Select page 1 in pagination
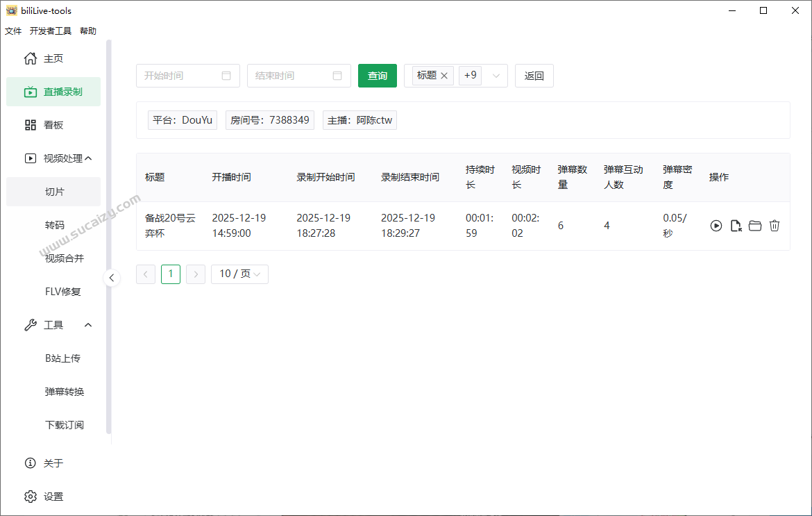 [x=170, y=274]
